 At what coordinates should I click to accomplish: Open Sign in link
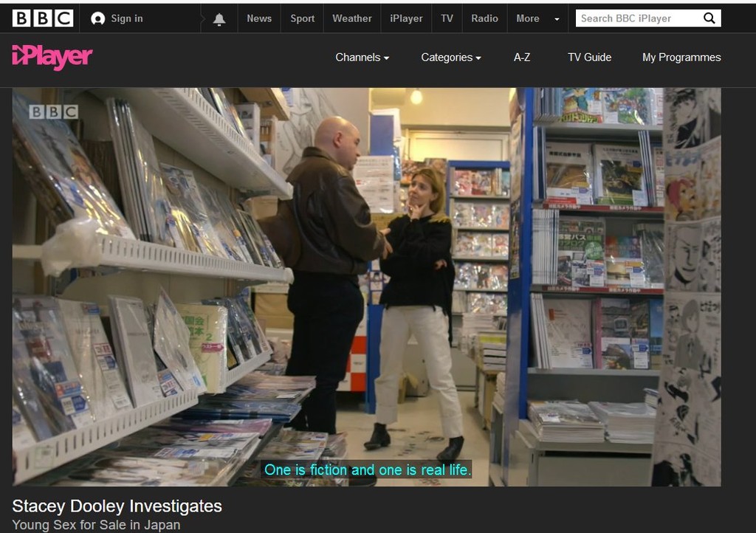click(127, 18)
